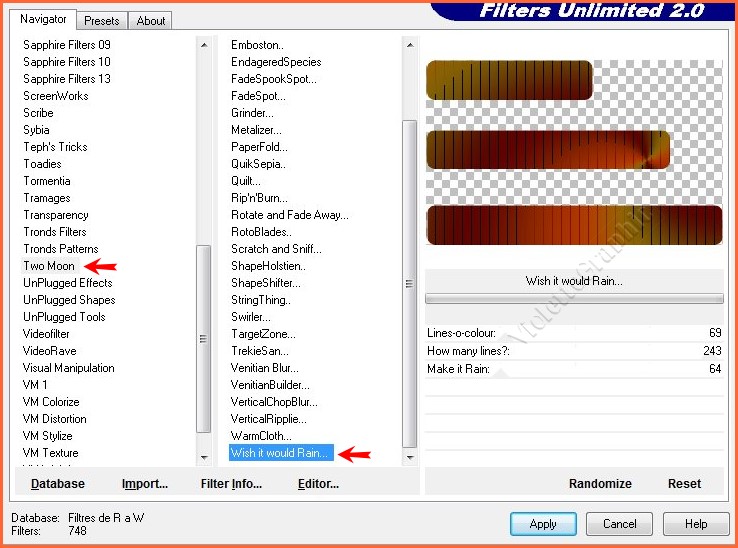Open the Database menu

[x=58, y=484]
